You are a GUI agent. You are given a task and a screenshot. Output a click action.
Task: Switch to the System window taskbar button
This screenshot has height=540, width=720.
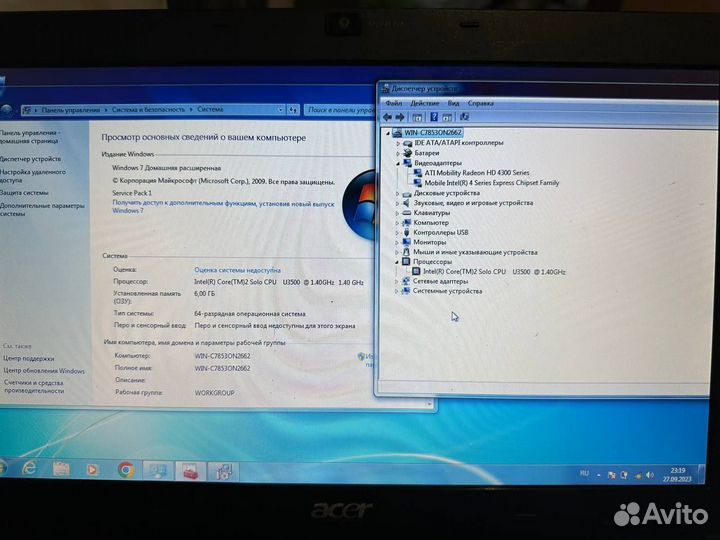pyautogui.click(x=158, y=471)
